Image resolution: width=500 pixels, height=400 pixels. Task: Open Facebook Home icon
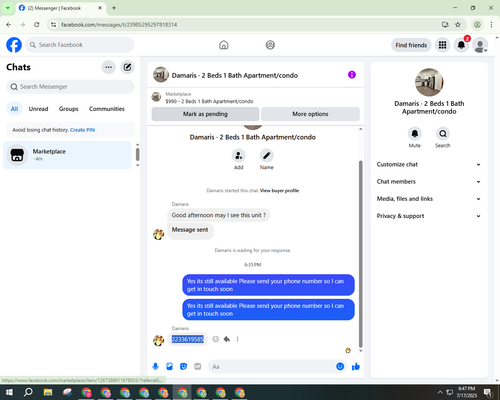[224, 45]
